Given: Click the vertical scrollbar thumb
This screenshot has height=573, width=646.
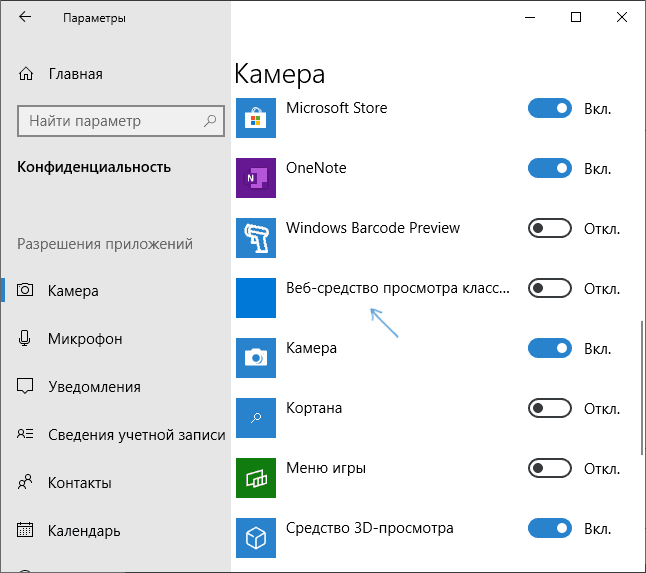Looking at the screenshot, I should pos(642,388).
